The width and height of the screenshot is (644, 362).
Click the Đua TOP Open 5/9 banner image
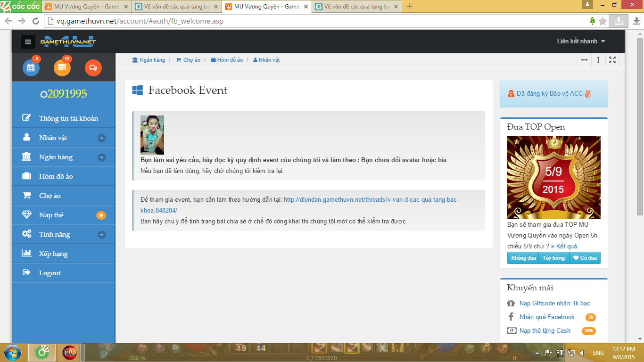pos(553,177)
